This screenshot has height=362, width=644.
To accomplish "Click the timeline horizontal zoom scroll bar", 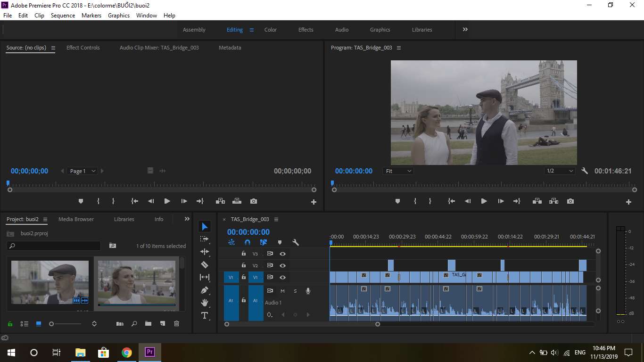I will pos(302,324).
